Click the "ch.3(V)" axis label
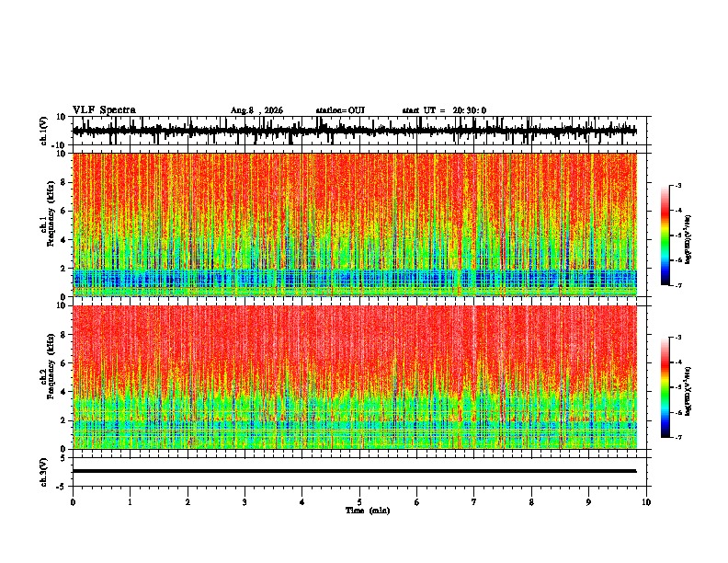The width and height of the screenshot is (728, 563). (x=44, y=472)
